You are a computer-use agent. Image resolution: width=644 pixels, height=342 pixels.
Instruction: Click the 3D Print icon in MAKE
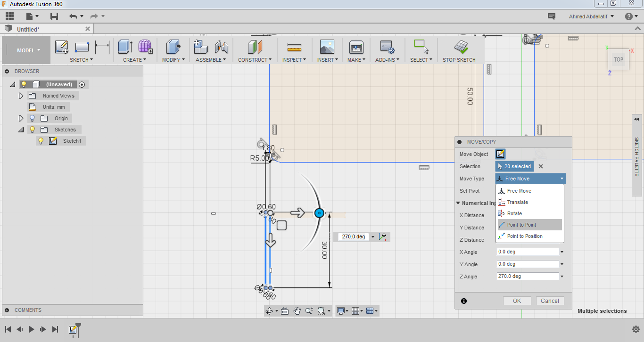tap(356, 47)
